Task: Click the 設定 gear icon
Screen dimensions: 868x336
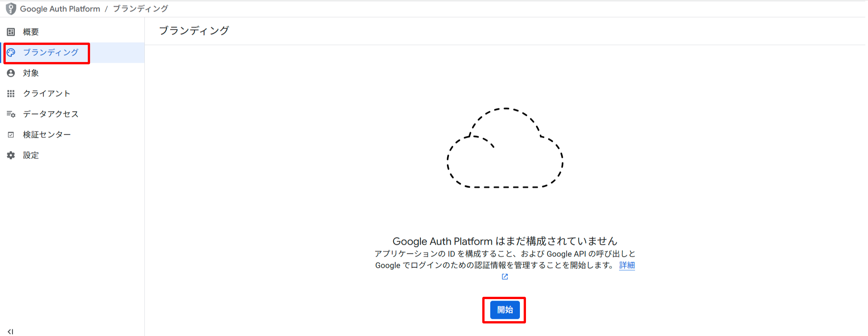Action: [x=11, y=155]
